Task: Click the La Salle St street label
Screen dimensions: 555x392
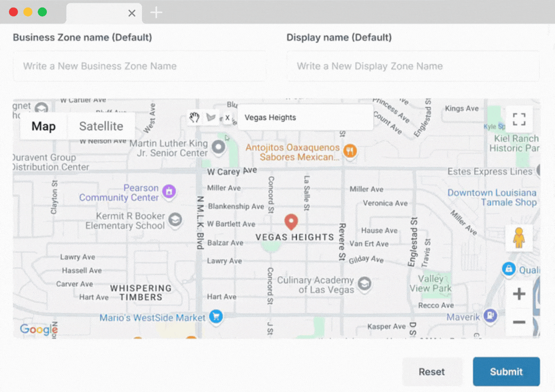Action: click(307, 193)
